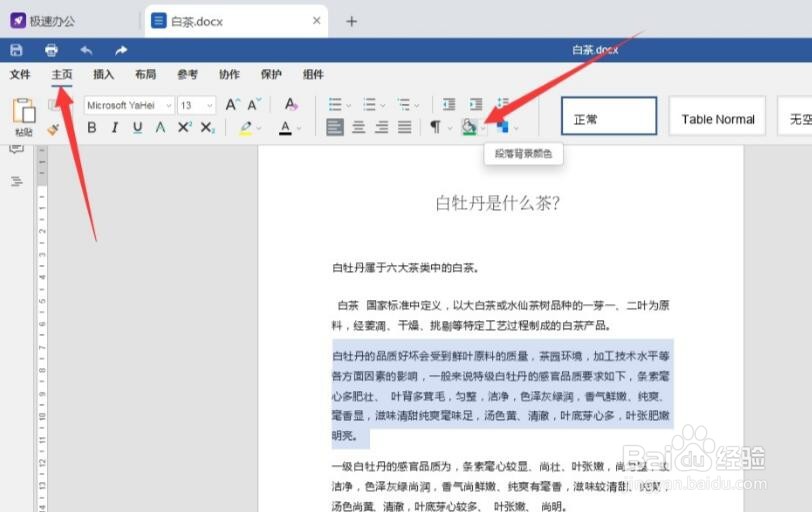The image size is (812, 512).
Task: Toggle strikethrough formatting
Action: 161,127
